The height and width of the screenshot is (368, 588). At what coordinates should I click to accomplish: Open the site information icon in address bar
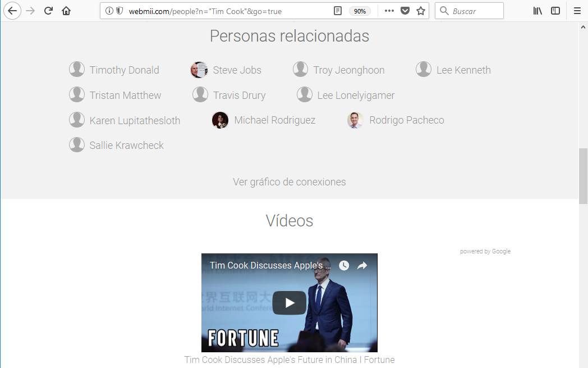109,11
